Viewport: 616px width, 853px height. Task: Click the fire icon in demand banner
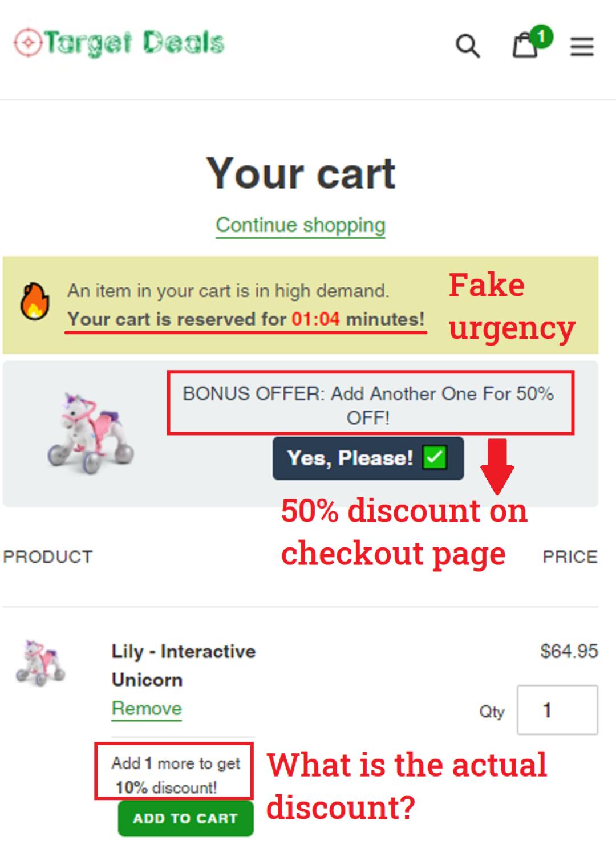coord(34,301)
